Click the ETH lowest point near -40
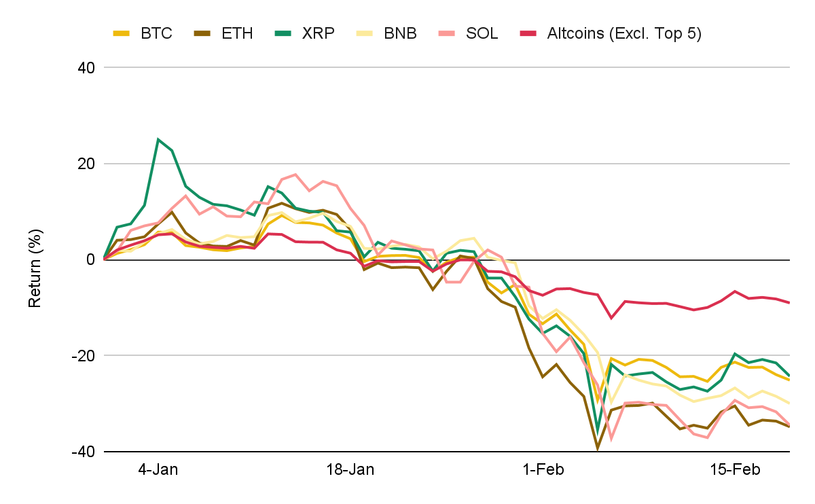The image size is (815, 504). tap(598, 448)
